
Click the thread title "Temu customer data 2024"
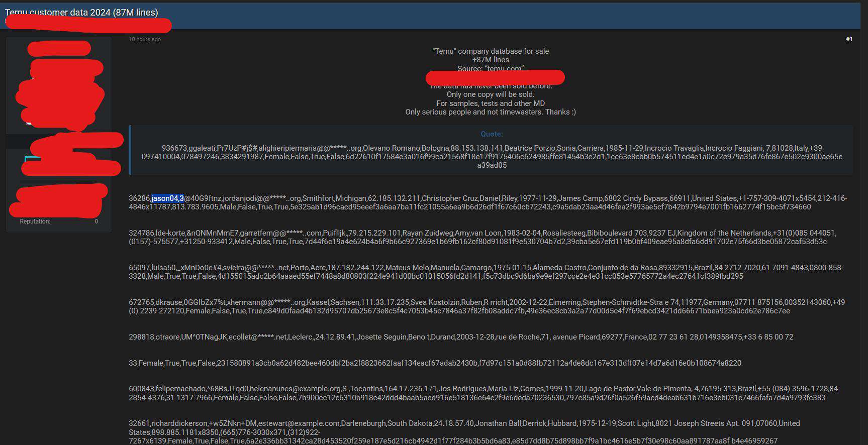[x=81, y=13]
